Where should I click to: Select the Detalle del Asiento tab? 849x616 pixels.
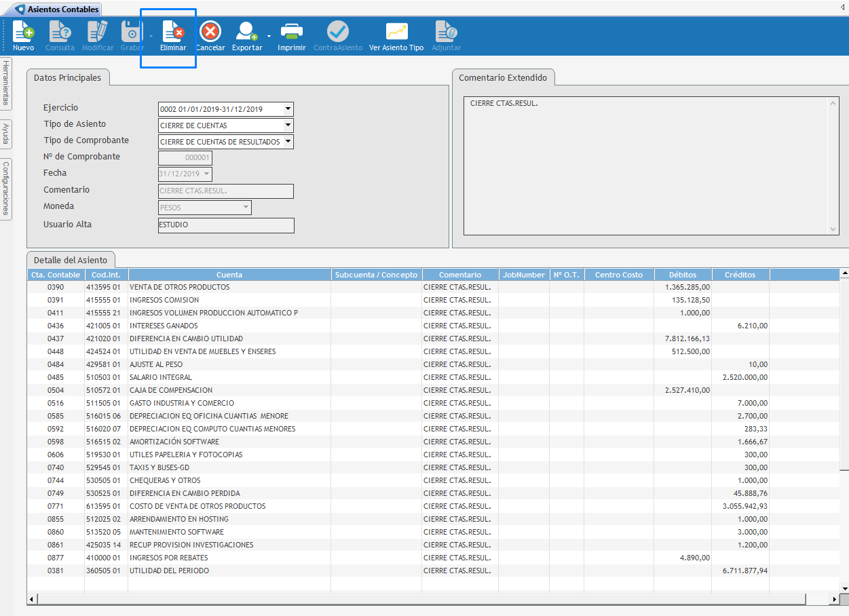click(x=71, y=260)
